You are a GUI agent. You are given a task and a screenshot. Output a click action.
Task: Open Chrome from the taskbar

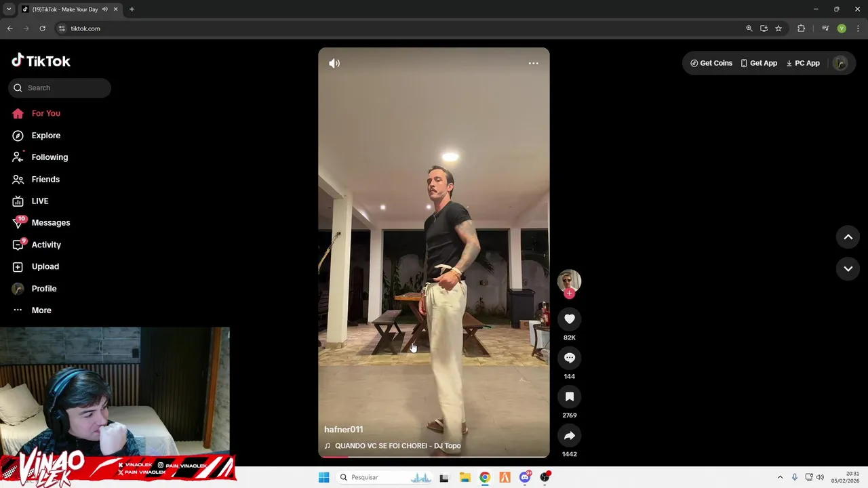point(485,477)
